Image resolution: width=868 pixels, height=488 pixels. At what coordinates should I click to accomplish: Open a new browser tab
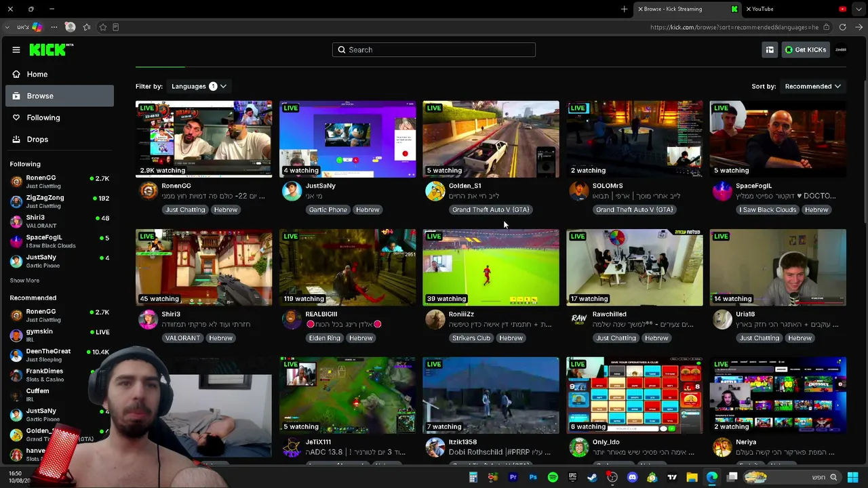point(624,9)
